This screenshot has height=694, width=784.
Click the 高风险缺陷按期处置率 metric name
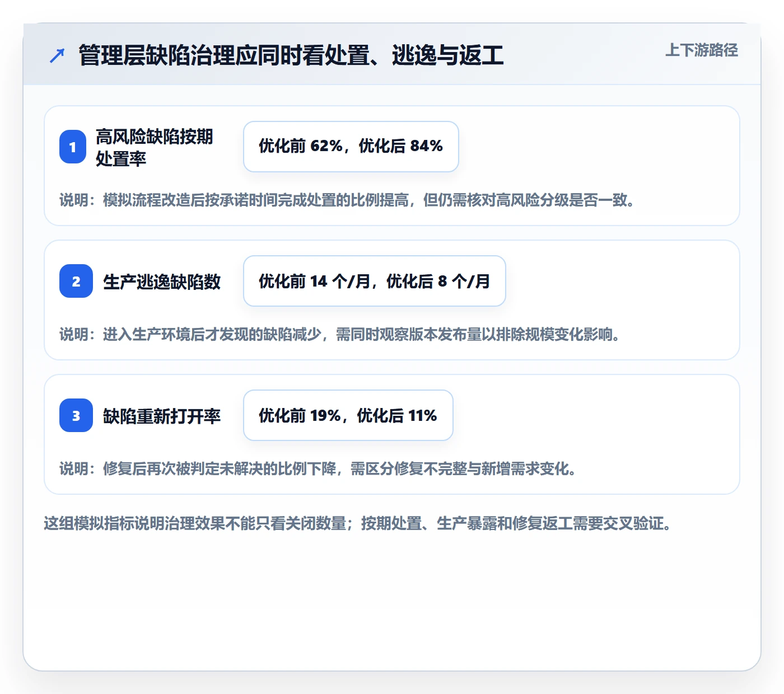[155, 147]
